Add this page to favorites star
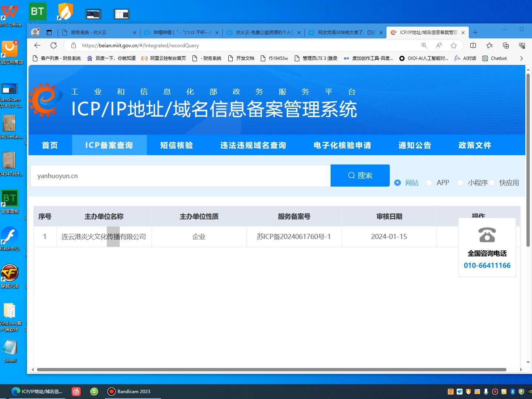The height and width of the screenshot is (399, 532). tap(454, 45)
